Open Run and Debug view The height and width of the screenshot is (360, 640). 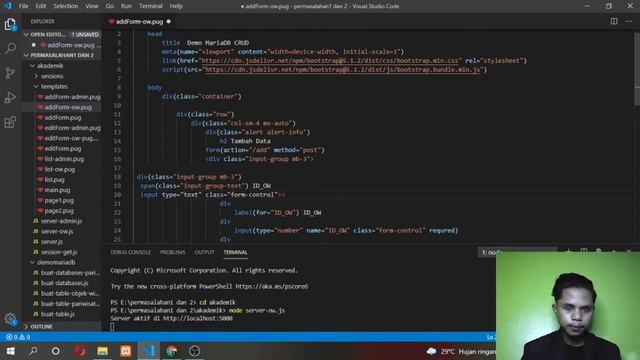click(x=10, y=98)
